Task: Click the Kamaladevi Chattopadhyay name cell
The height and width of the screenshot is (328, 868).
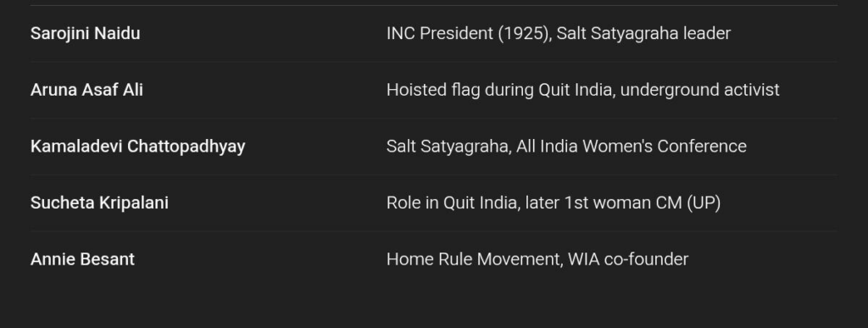Action: click(x=138, y=147)
